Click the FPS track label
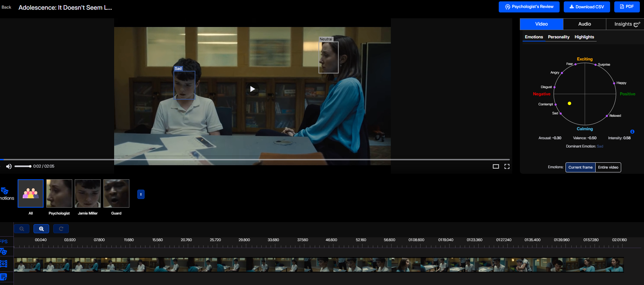644x285 pixels. tap(4, 241)
